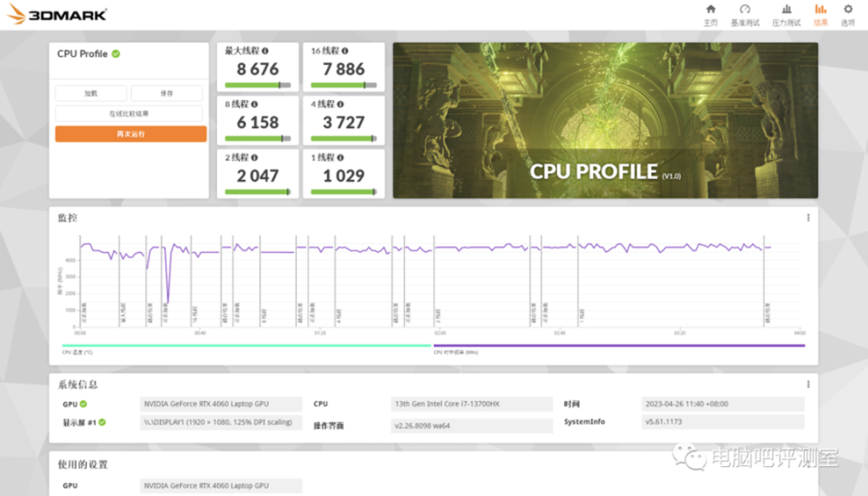This screenshot has width=868, height=496.
Task: Click 在线比较结果 compare online button
Action: pyautogui.click(x=129, y=114)
